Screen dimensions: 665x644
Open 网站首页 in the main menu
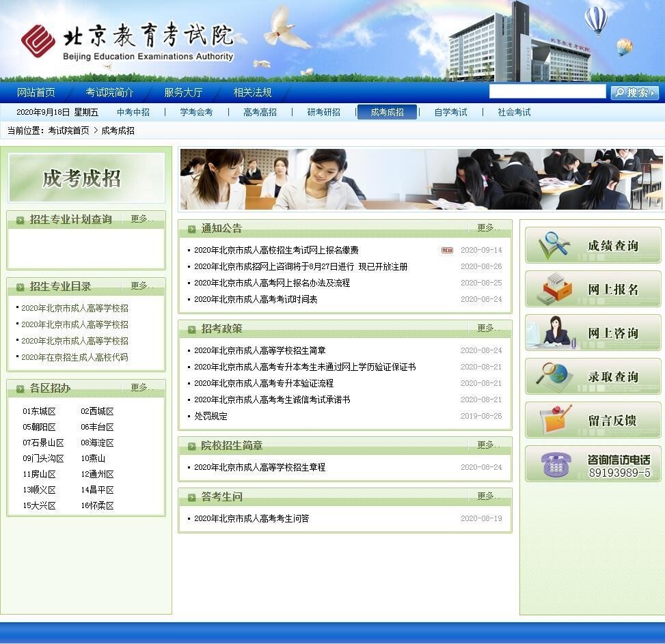(36, 92)
